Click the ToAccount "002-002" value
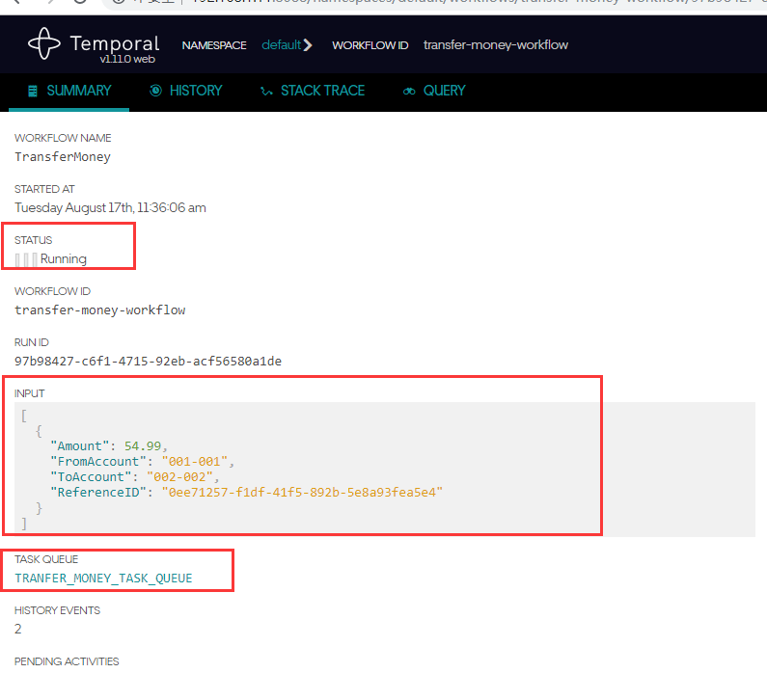Image resolution: width=767 pixels, height=700 pixels. point(179,477)
